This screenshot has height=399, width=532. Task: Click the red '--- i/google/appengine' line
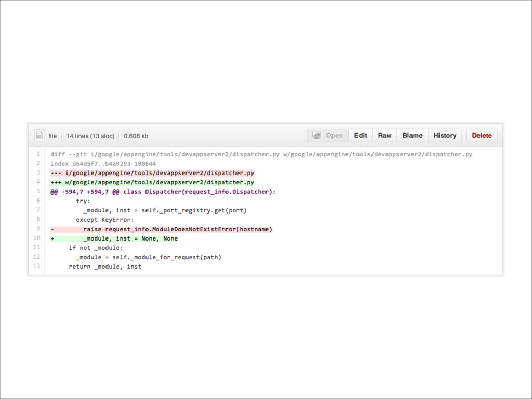tap(152, 173)
